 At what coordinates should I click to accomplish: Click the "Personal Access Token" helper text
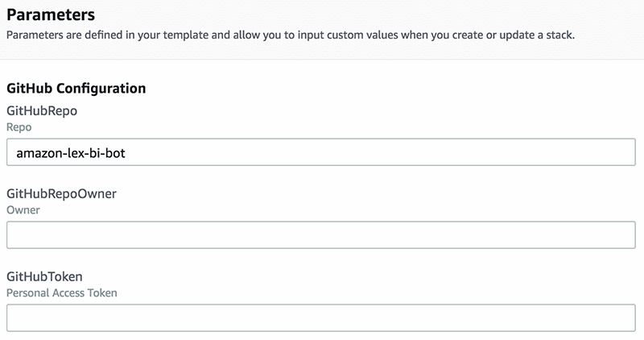pos(61,293)
